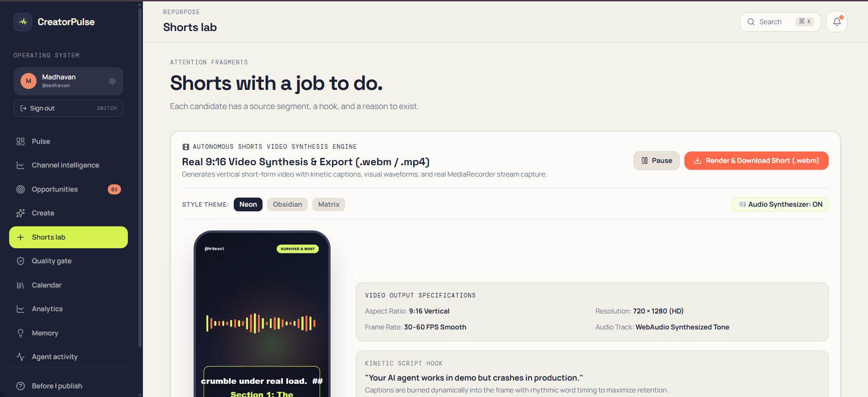This screenshot has height=397, width=868.
Task: Select the Matrix style theme
Action: point(329,204)
